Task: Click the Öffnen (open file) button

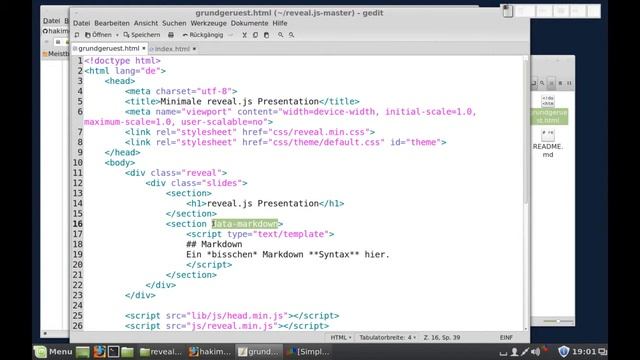Action: tap(98, 35)
